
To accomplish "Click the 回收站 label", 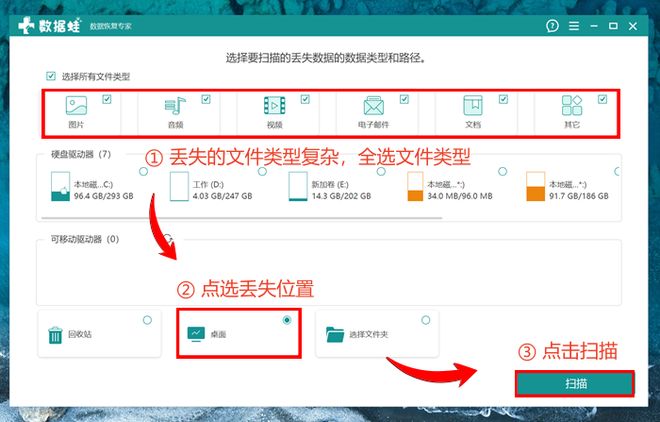I will 80,334.
